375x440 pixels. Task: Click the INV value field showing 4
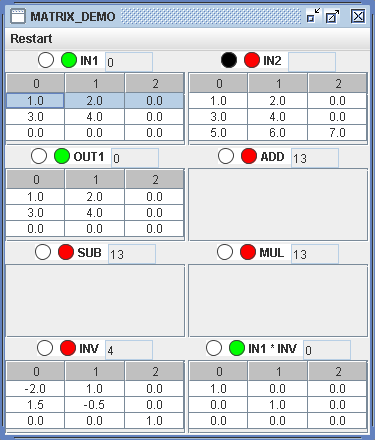[x=129, y=350]
